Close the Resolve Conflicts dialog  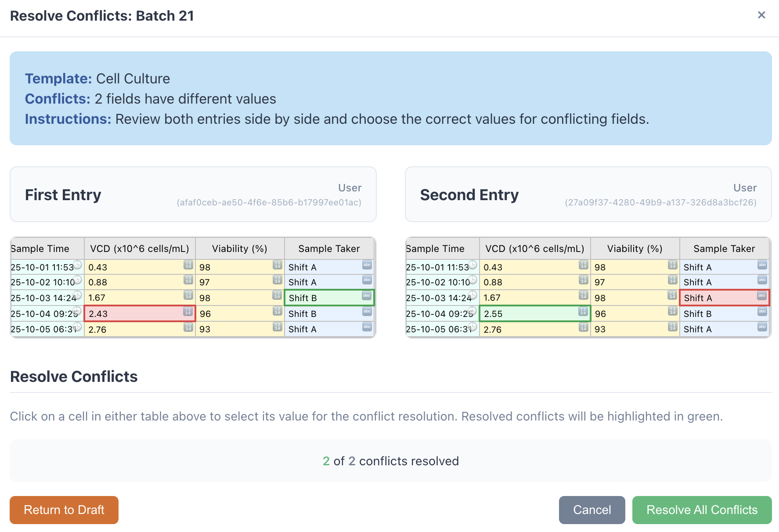[x=761, y=14]
